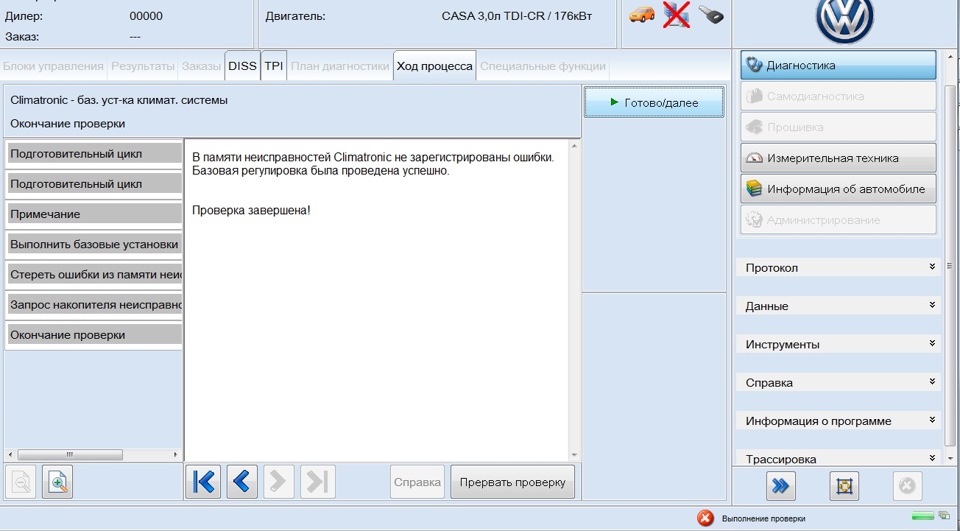Switch to Блоки управления tab

click(x=53, y=66)
